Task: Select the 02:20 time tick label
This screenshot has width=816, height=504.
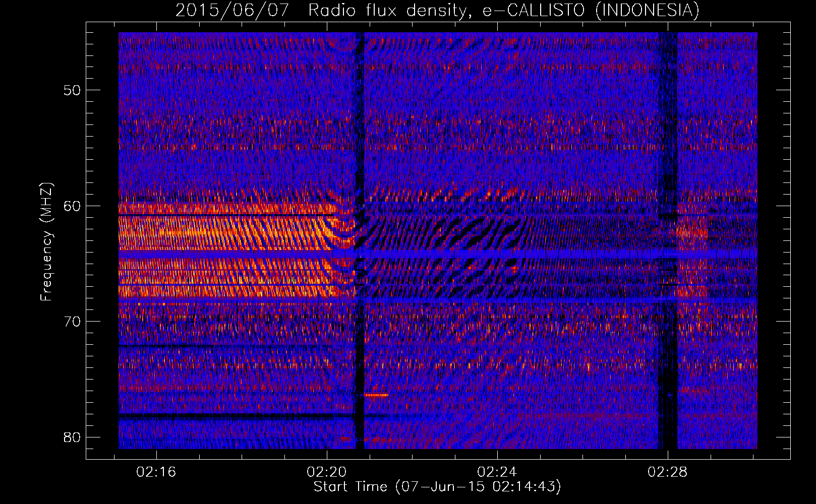Action: point(327,472)
